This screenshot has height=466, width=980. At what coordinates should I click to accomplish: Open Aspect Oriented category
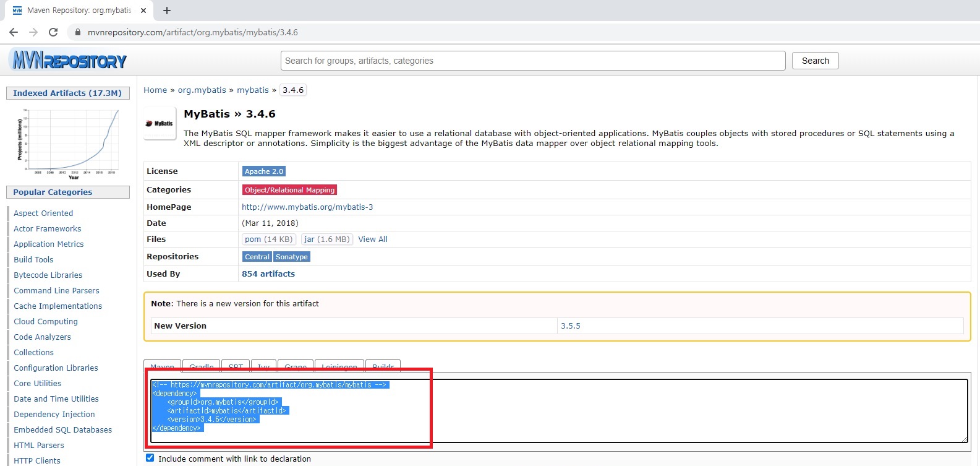click(43, 214)
